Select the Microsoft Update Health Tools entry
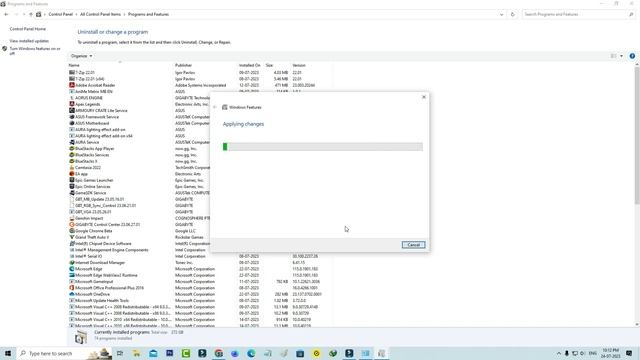 tap(102, 300)
